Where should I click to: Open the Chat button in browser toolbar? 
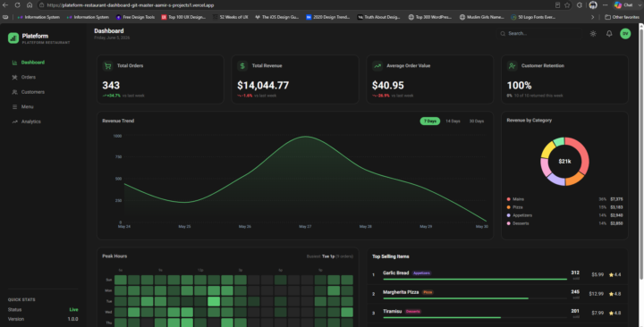[624, 5]
